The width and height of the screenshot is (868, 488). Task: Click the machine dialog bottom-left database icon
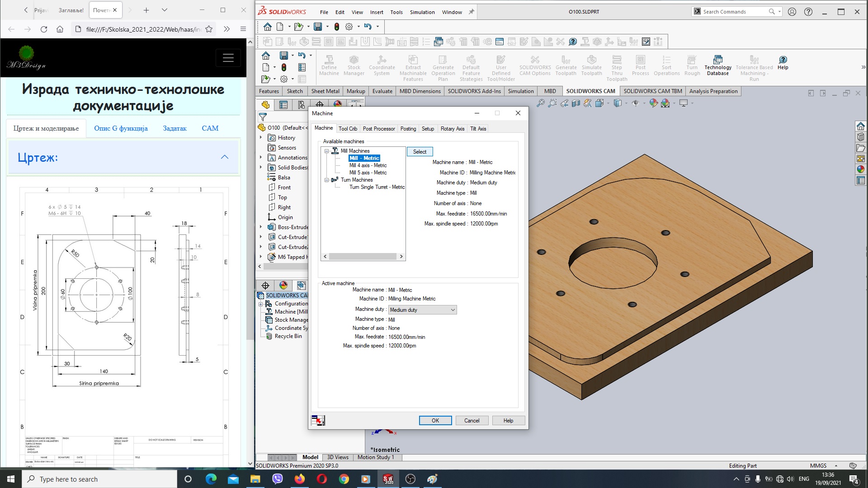pyautogui.click(x=318, y=421)
